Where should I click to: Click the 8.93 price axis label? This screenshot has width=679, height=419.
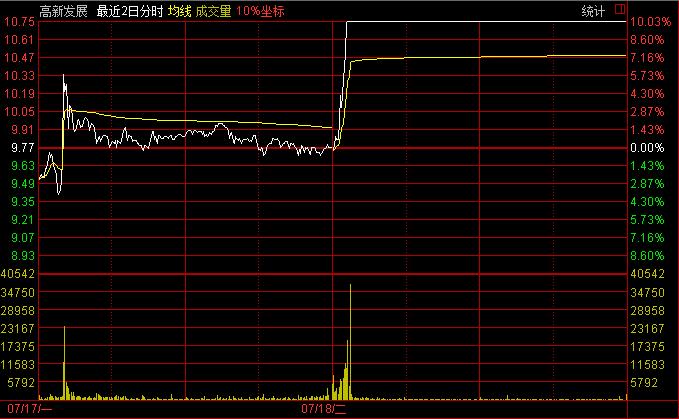[23, 255]
